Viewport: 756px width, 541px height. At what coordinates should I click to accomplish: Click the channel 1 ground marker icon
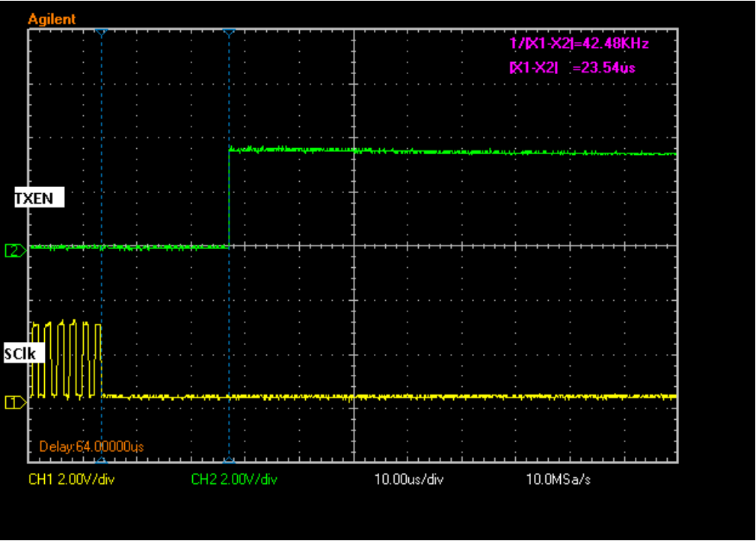coord(15,403)
